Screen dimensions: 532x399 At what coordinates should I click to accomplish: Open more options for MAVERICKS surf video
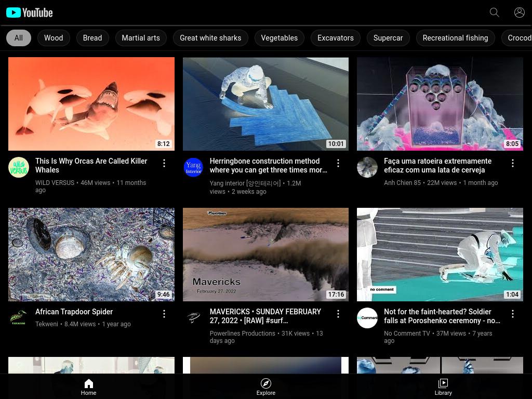(338, 314)
